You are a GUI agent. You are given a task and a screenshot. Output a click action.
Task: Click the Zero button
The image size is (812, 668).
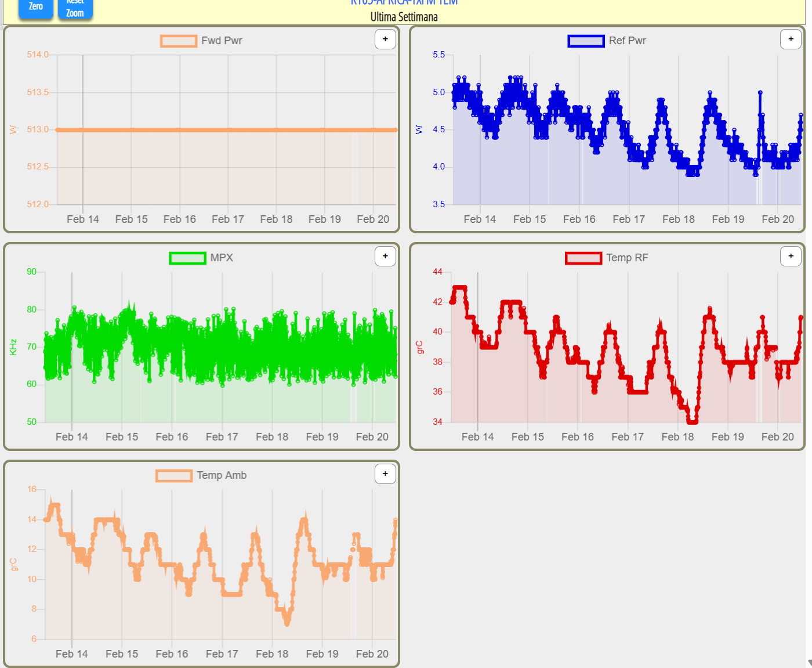click(36, 8)
